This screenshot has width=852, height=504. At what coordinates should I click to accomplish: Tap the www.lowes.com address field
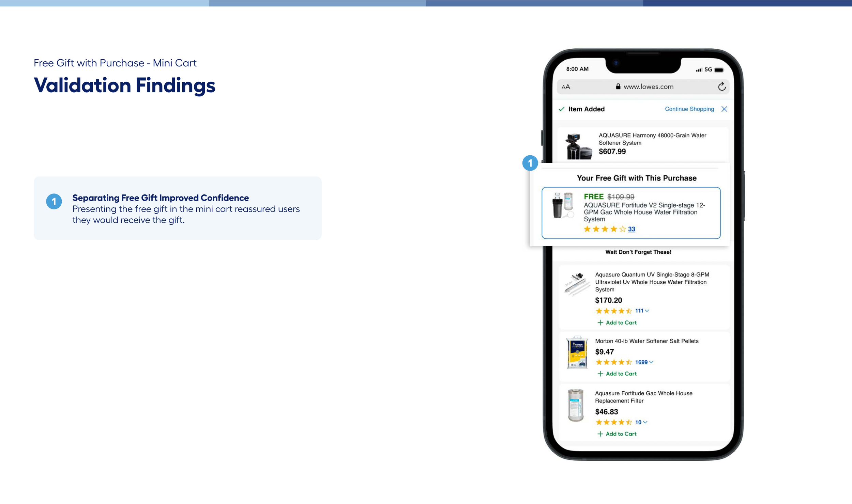point(643,87)
